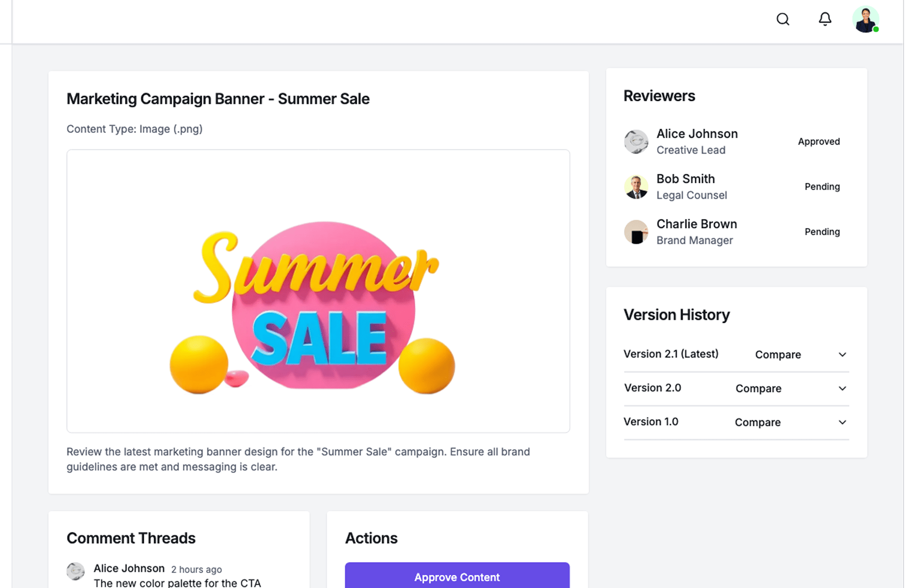905x588 pixels.
Task: Click Alice Johnson's avatar in Comment Threads
Action: 75,572
